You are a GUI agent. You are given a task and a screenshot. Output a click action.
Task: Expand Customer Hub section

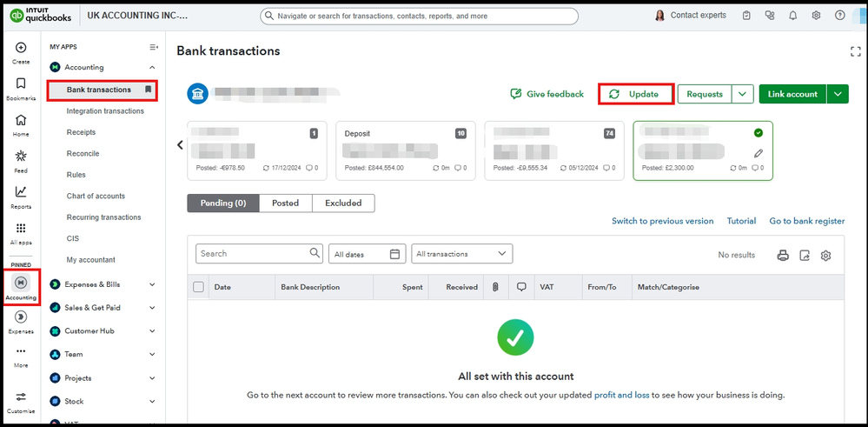coord(152,331)
